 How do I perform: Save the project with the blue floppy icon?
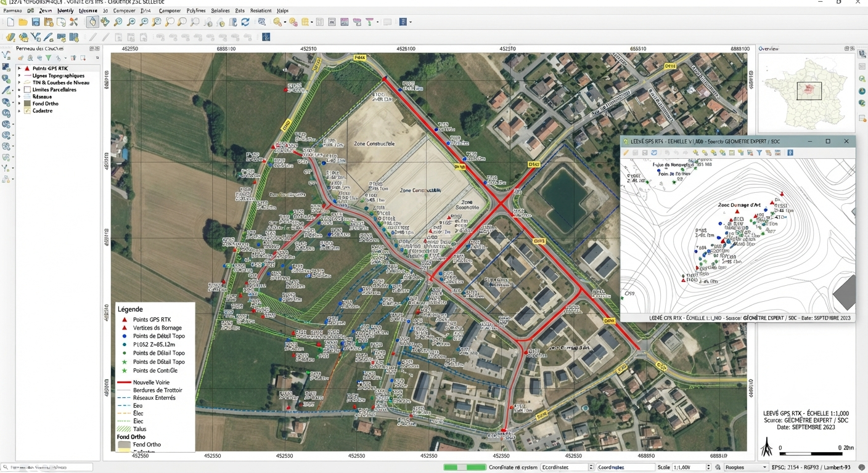point(36,22)
